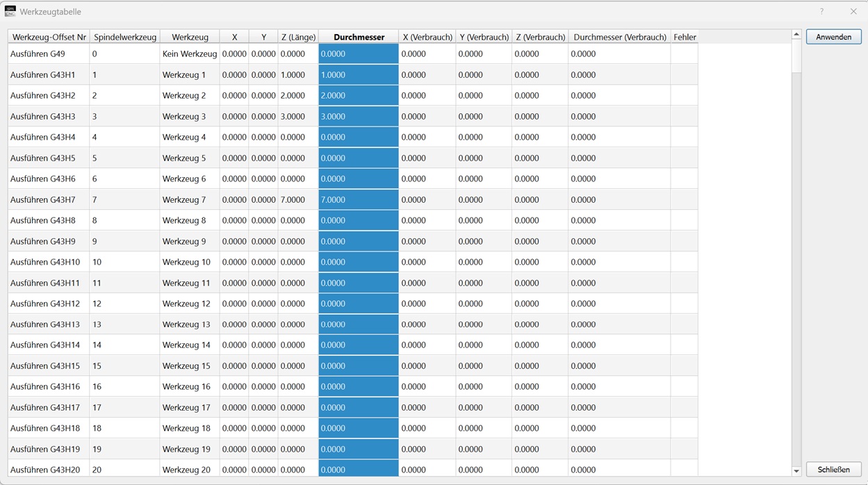Select the Ausführen G43H1 cell
This screenshot has width=868, height=485.
pyautogui.click(x=49, y=74)
